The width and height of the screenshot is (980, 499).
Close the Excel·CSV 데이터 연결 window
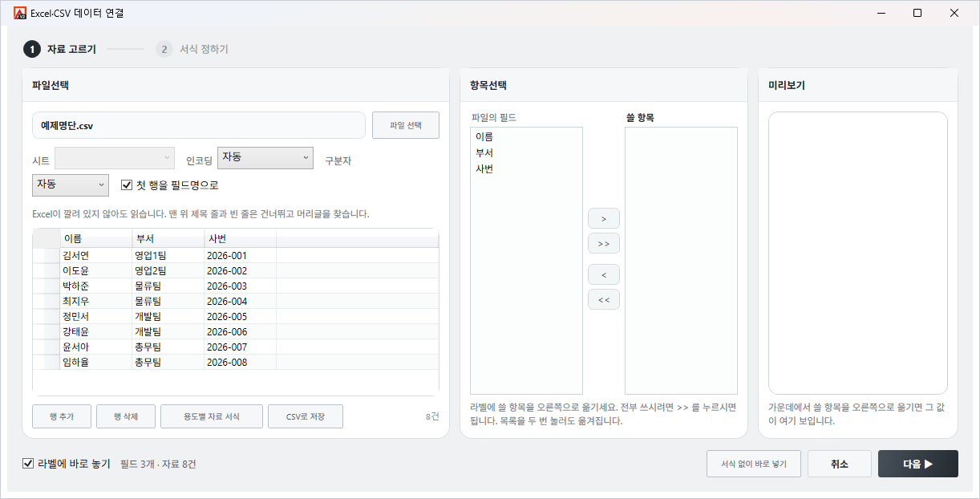(954, 13)
